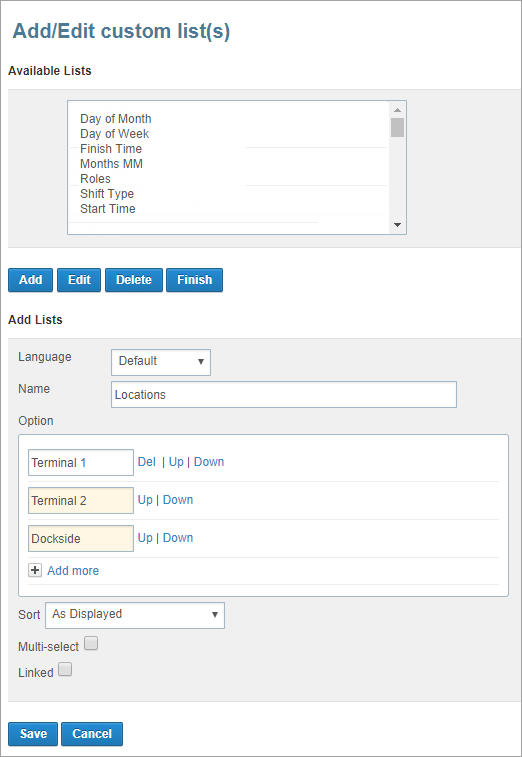Select Start Time in Available Lists
The width and height of the screenshot is (522, 757).
pyautogui.click(x=108, y=209)
